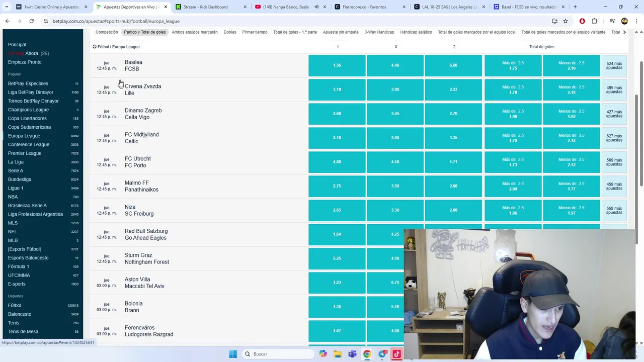
Task: Select 3-Way Handicap filter
Action: (x=379, y=32)
